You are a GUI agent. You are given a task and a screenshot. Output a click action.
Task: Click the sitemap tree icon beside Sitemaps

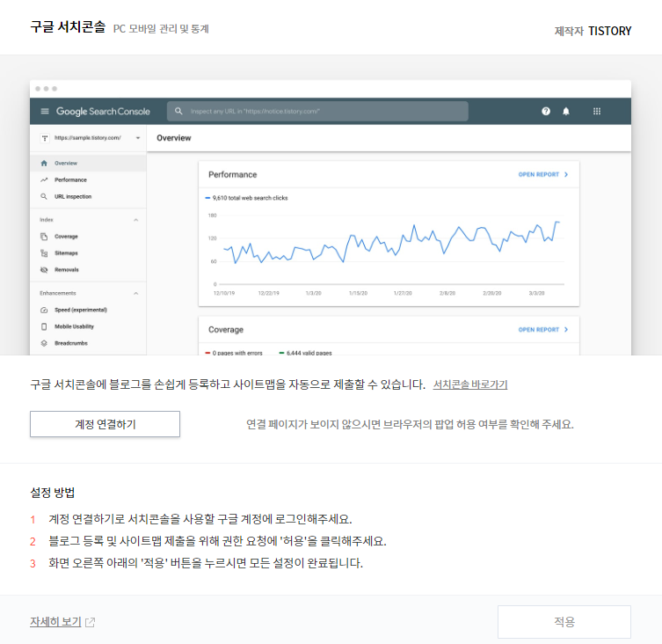pos(44,253)
